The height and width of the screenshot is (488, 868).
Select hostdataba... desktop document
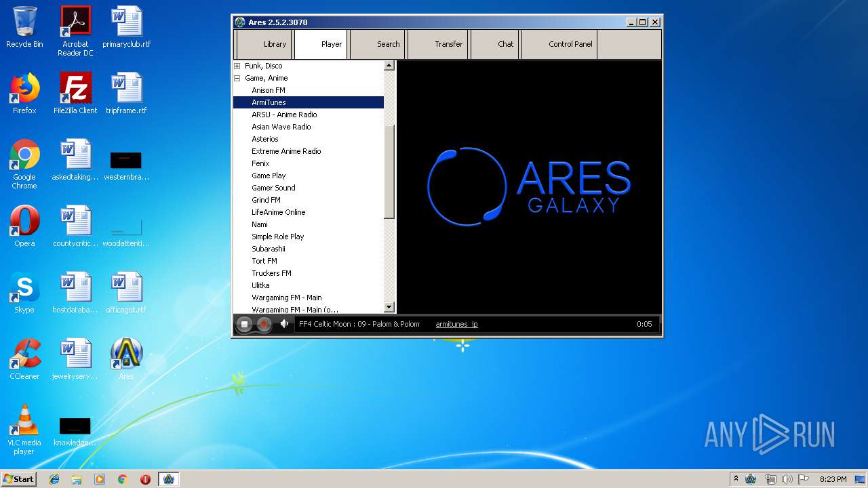(75, 293)
